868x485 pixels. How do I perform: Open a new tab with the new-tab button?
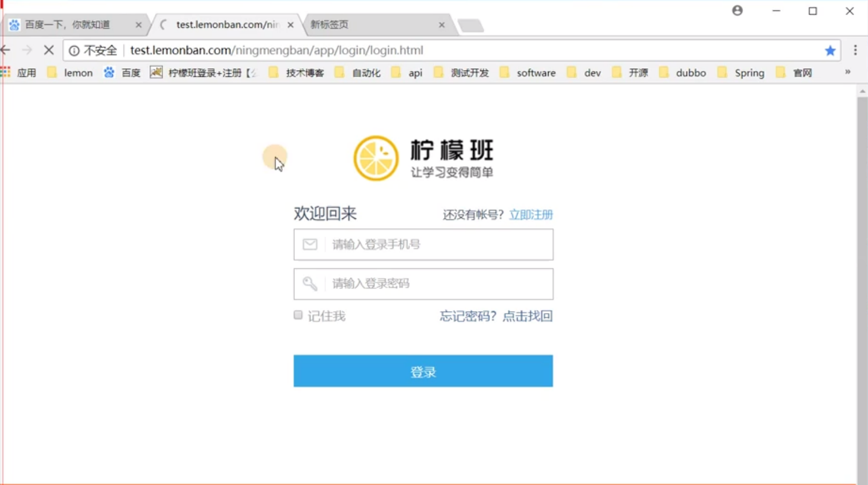click(470, 26)
